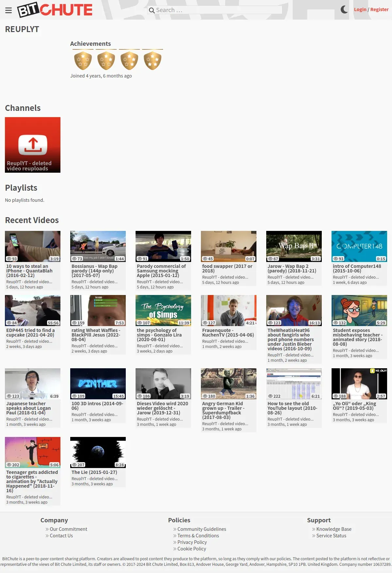This screenshot has height=573, width=392.
Task: Click channel name under Frauenquote KuchenTV video
Action: click(x=225, y=341)
